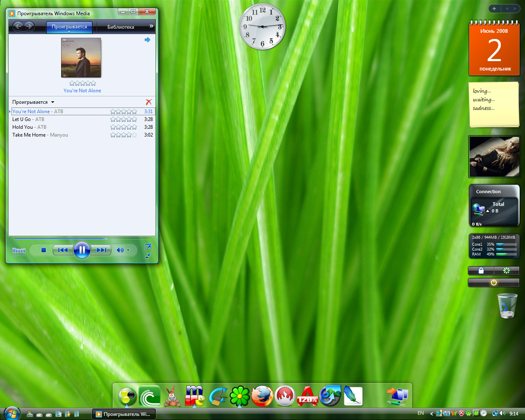Skip to the next track
525x420 pixels.
[x=101, y=250]
